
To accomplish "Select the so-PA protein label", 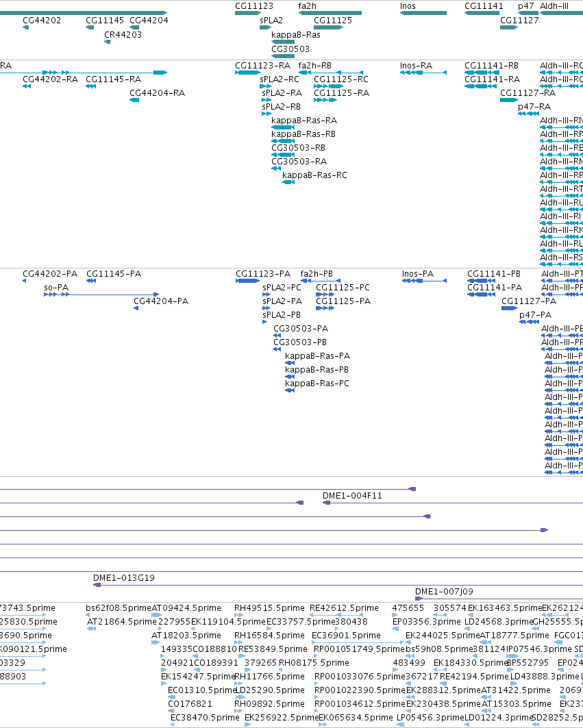I will 56,288.
